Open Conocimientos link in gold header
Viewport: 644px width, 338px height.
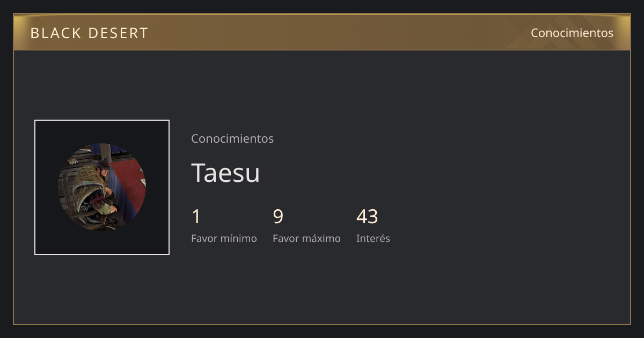572,33
